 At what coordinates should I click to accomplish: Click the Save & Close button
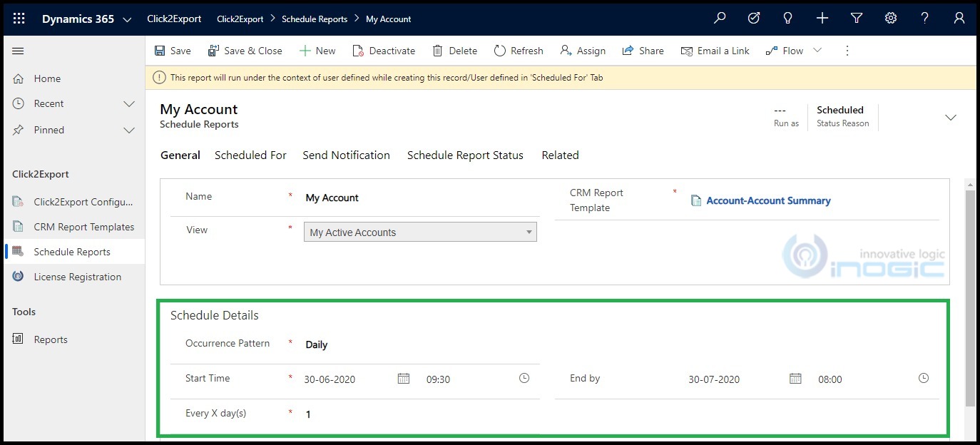245,51
